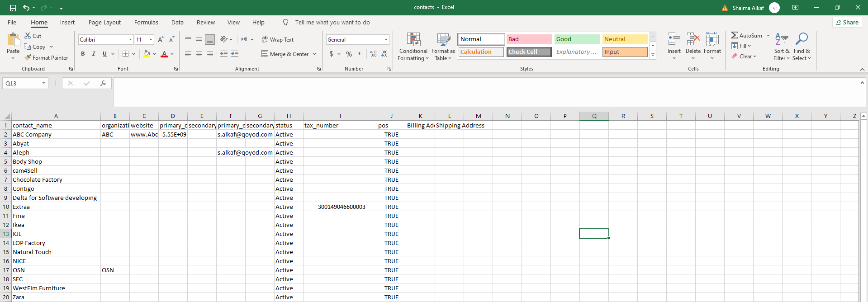
Task: Click the Format Painter brush icon
Action: point(28,58)
